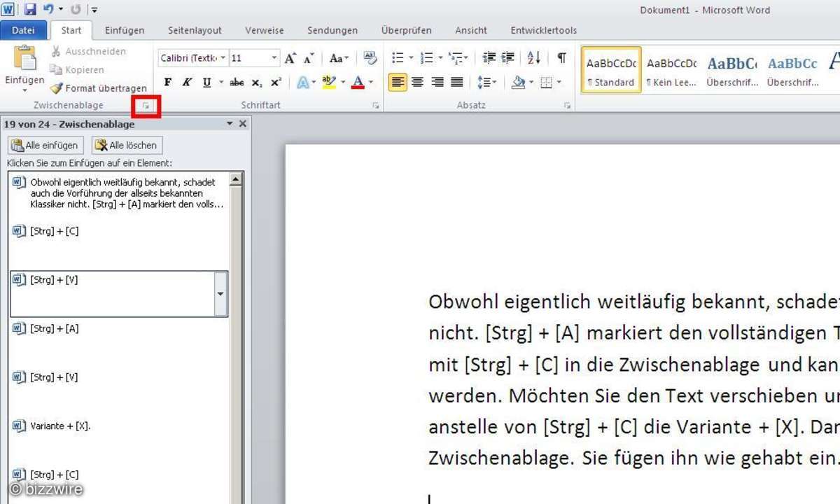
Task: Open the Absatz dialog launcher
Action: pyautogui.click(x=566, y=106)
